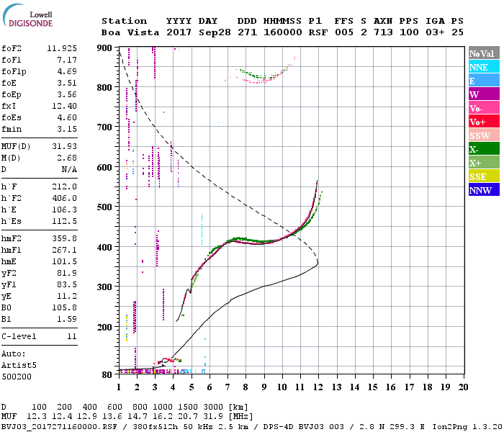Click the foF2 value 11.925
The width and height of the screenshot is (504, 432).
62,48
